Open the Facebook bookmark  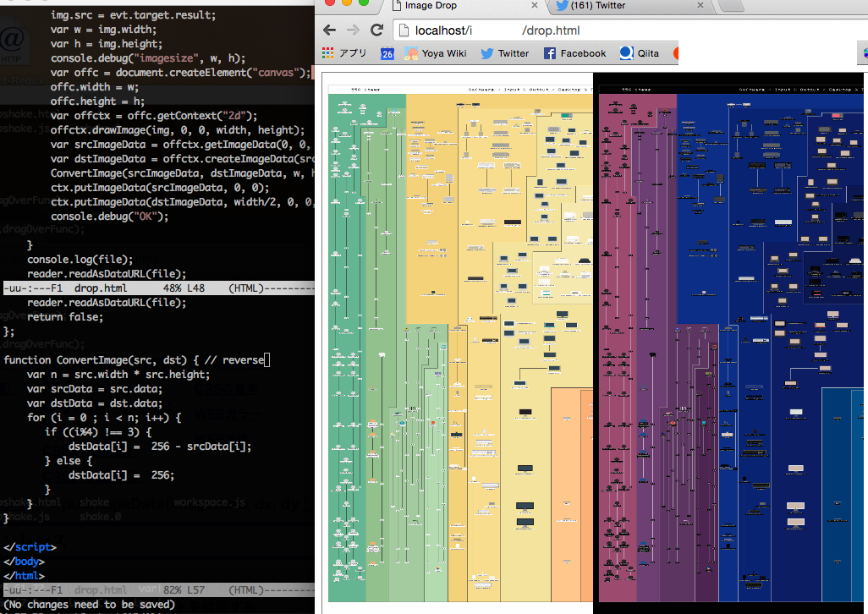click(574, 53)
